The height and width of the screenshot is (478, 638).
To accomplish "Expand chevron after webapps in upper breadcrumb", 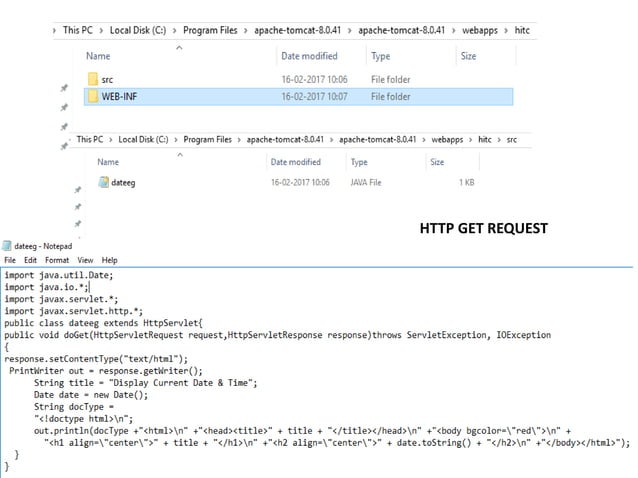I will (506, 31).
